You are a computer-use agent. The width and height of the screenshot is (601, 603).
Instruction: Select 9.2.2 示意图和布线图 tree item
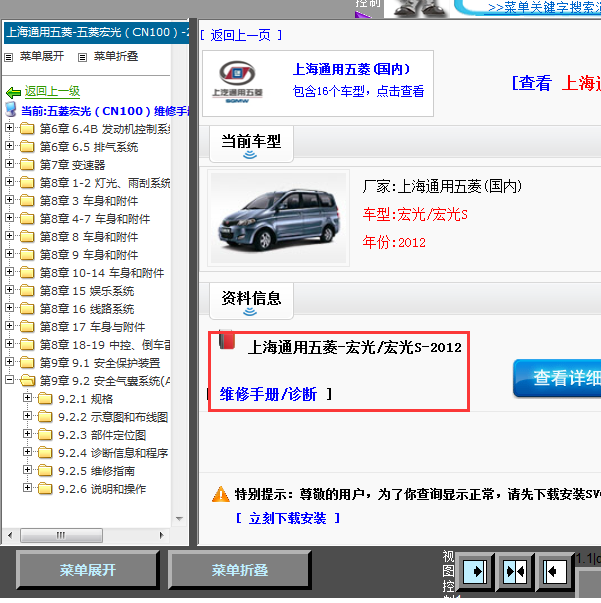[113, 417]
